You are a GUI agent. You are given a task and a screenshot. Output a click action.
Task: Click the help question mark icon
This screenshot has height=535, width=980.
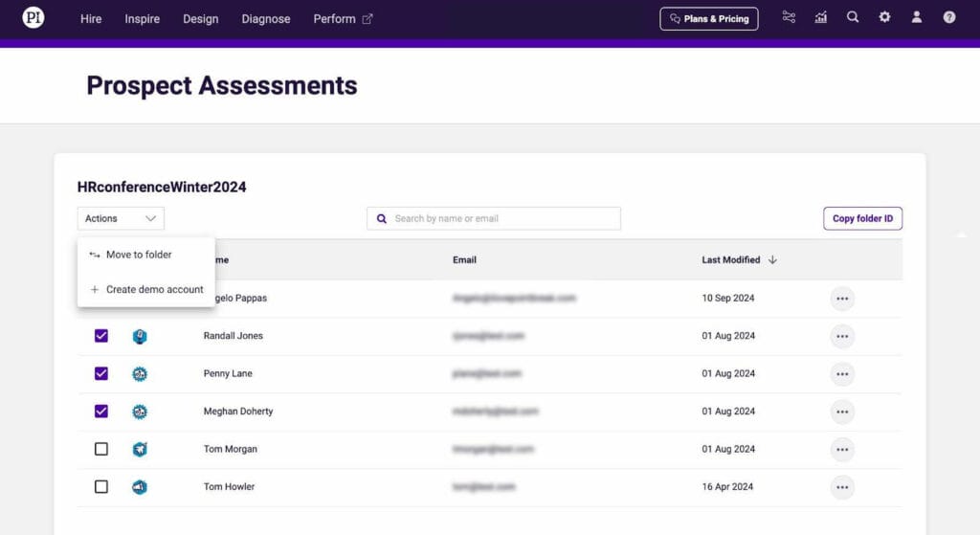click(948, 17)
